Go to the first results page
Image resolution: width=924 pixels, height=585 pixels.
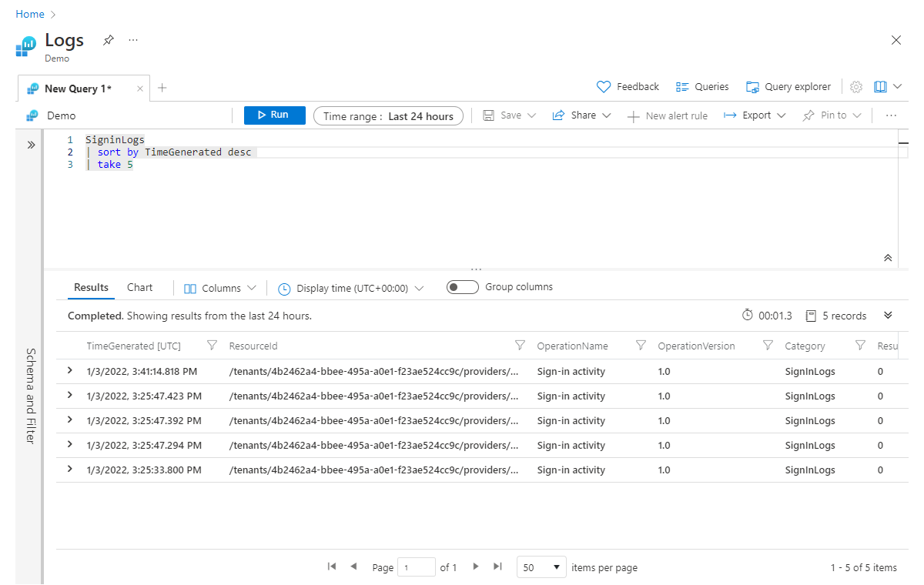tap(332, 567)
